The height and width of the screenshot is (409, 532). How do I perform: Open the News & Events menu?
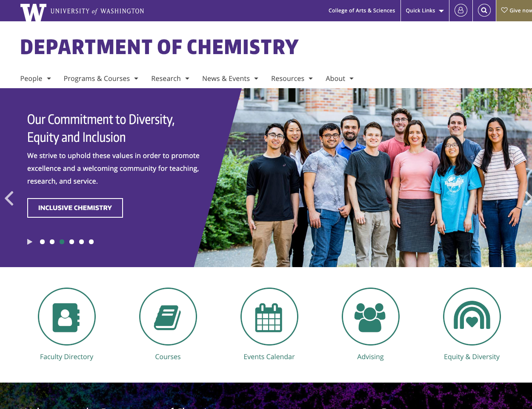pyautogui.click(x=230, y=78)
